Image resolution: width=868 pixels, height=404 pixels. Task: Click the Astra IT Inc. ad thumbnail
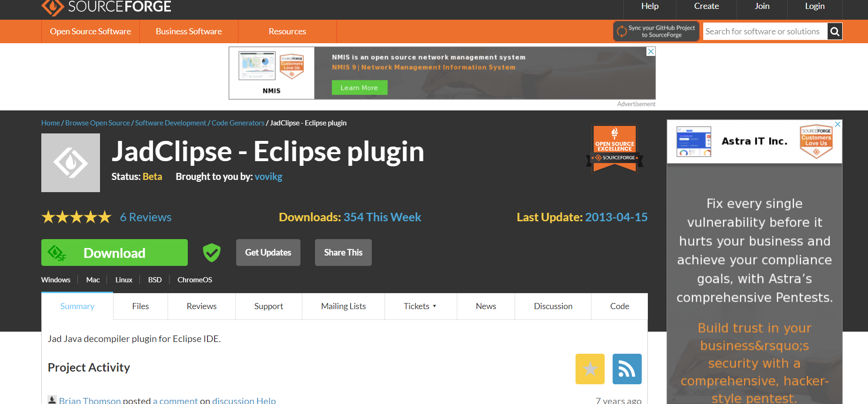(694, 141)
